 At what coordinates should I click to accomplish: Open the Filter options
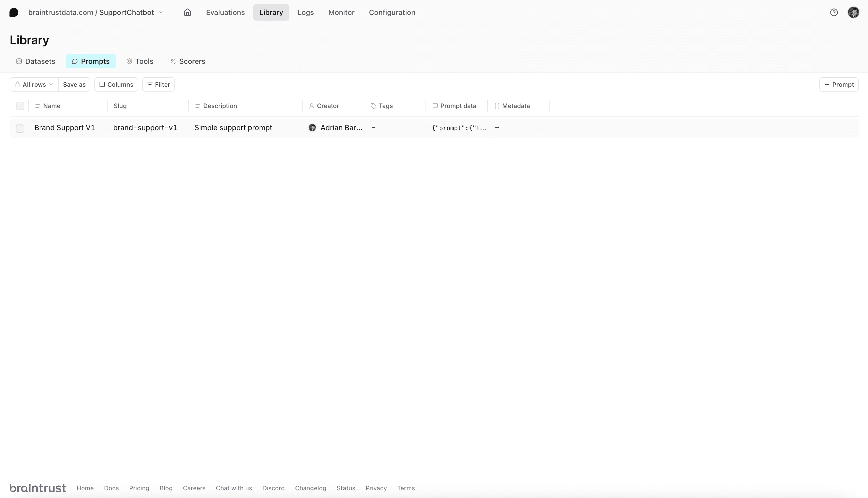(158, 84)
